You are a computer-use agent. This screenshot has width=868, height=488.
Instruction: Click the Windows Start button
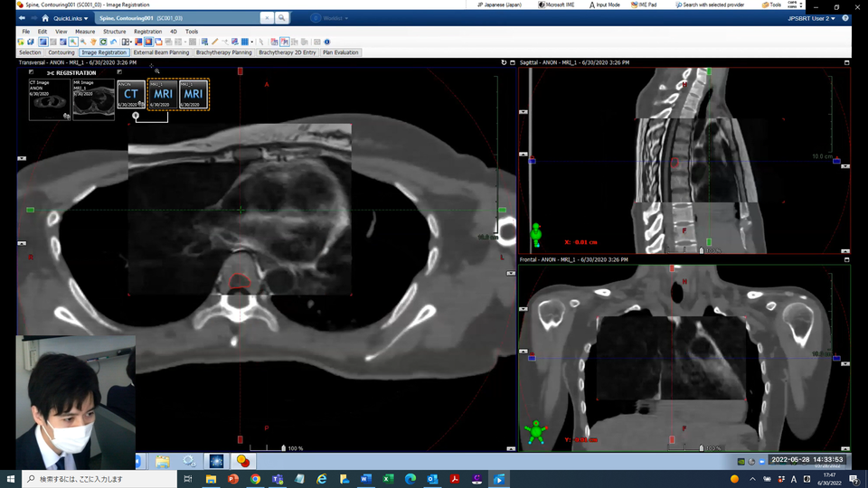click(x=11, y=479)
